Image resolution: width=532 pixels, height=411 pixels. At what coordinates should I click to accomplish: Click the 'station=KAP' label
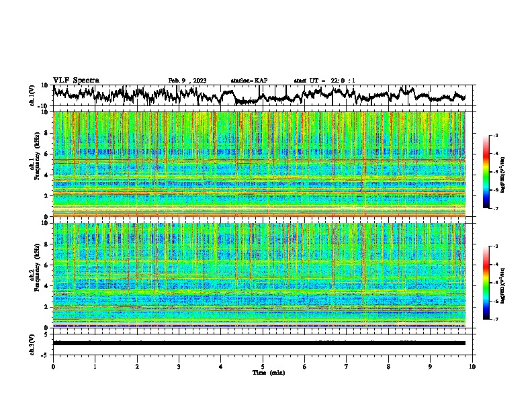click(x=249, y=81)
